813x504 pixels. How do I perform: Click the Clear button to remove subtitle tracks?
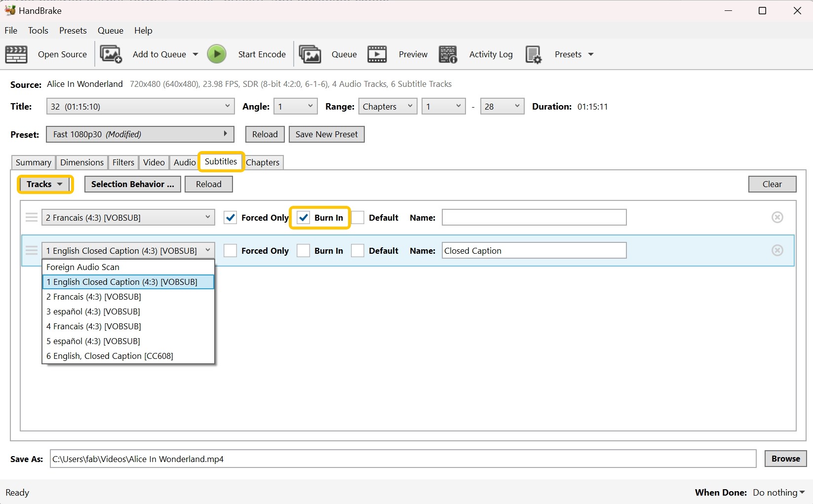click(772, 184)
